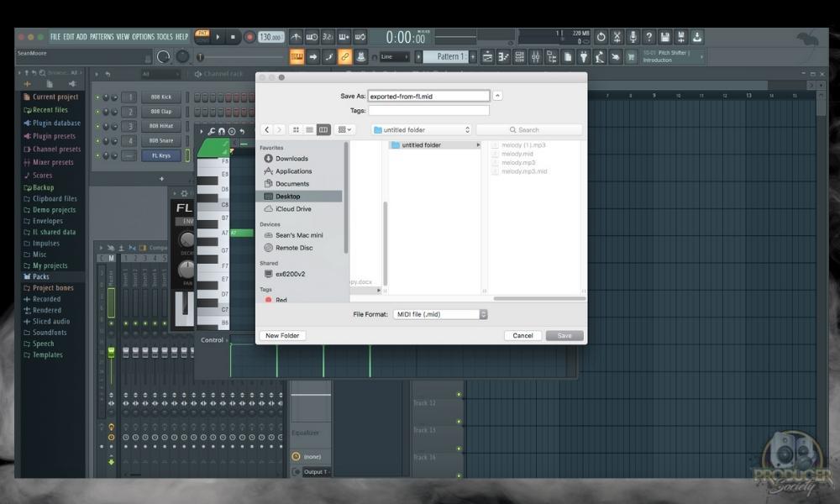Open the ADD menu
Viewport: 840px width, 504px height.
tap(81, 37)
